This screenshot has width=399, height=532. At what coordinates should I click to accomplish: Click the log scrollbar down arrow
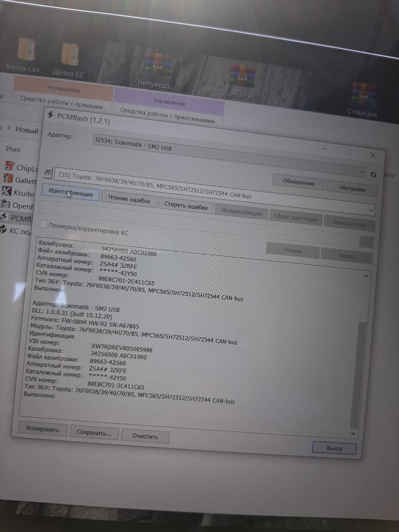coord(353,433)
